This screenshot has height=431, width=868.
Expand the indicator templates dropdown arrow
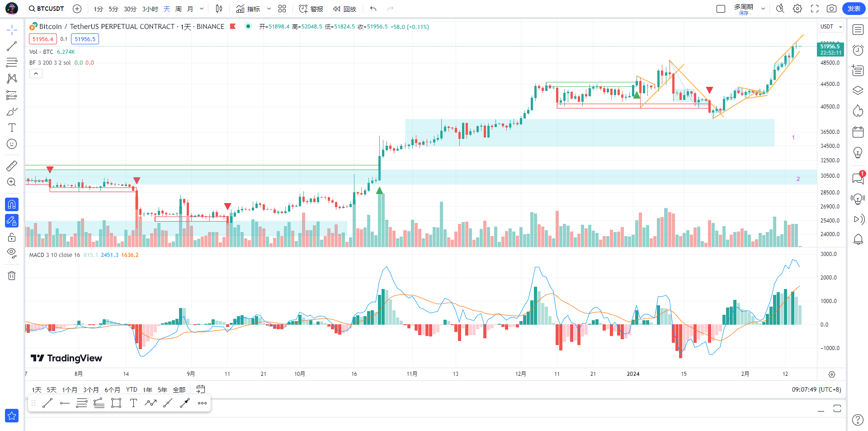[x=269, y=9]
